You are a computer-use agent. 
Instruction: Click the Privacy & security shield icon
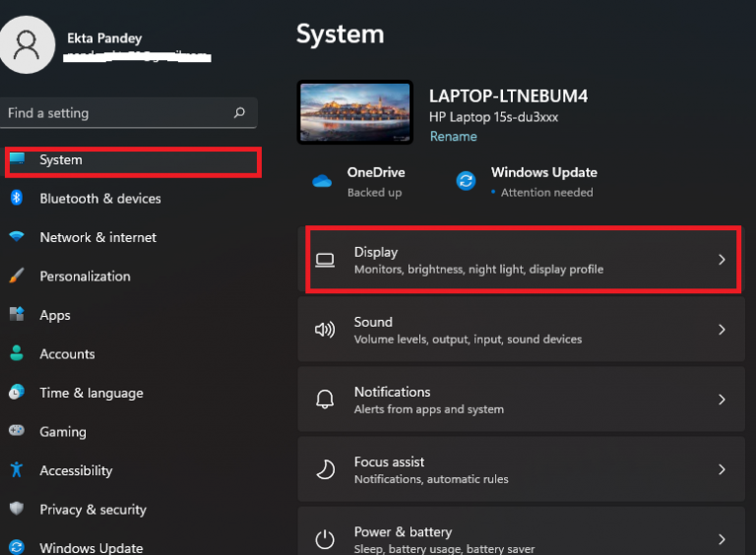17,509
